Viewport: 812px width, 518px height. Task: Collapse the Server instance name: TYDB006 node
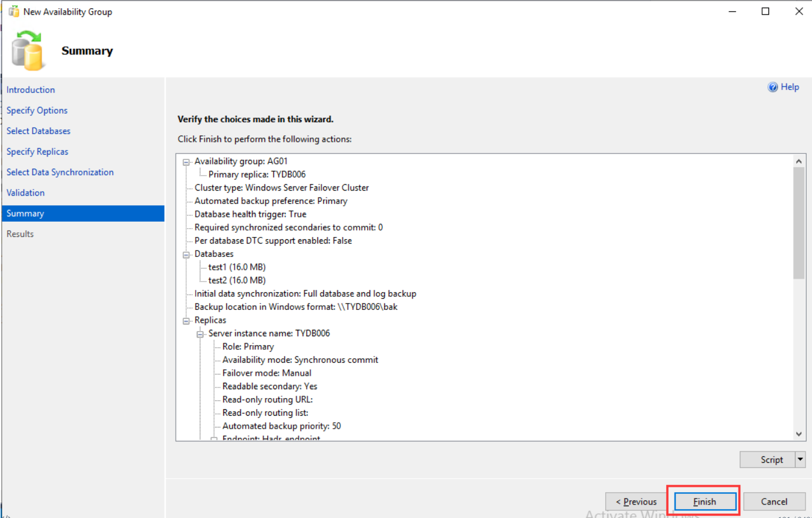click(200, 334)
